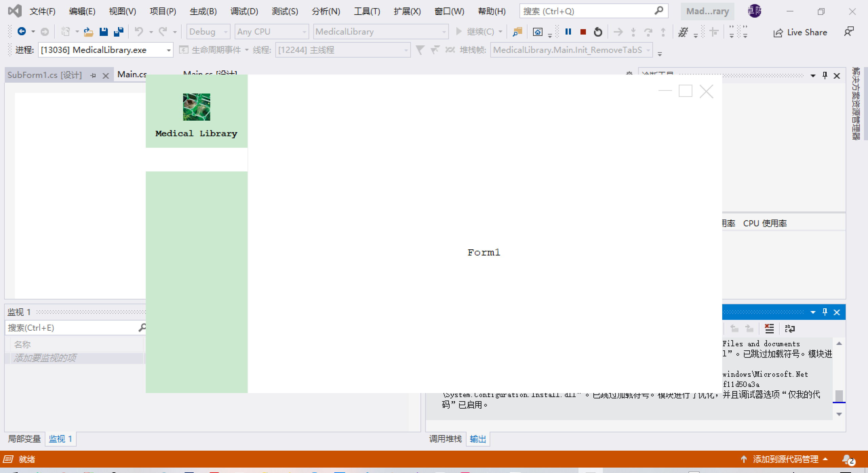Switch to the 输出 tab
Image resolution: width=868 pixels, height=473 pixels.
click(x=478, y=439)
